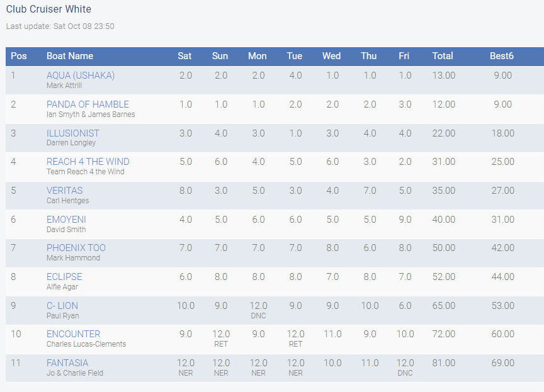Open the AQUA (USHAKA) boat link

click(x=81, y=76)
